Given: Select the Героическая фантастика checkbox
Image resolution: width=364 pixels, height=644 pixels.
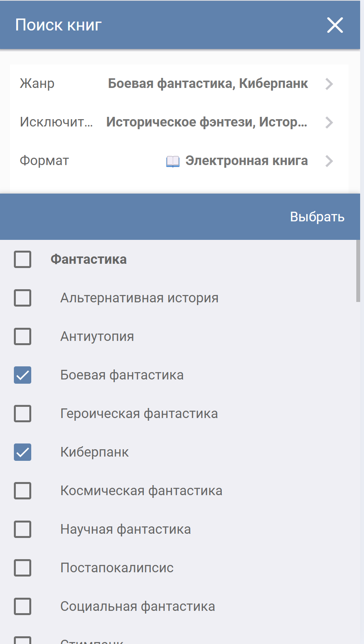Looking at the screenshot, I should point(23,413).
